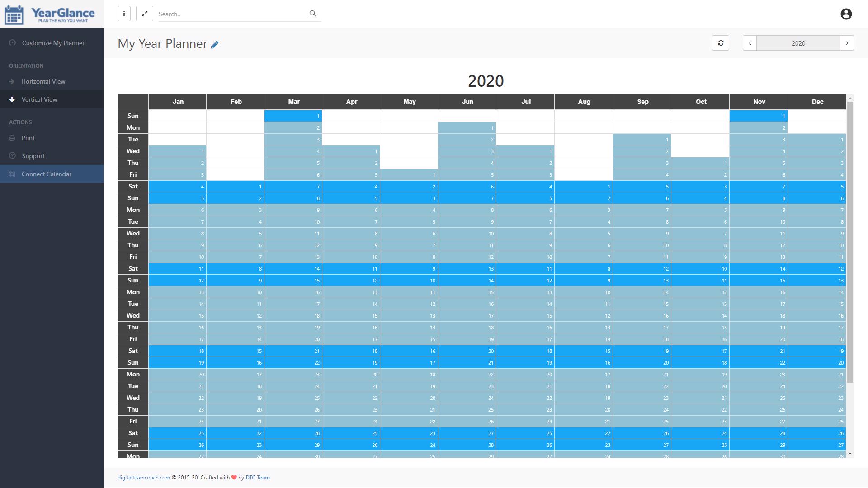The height and width of the screenshot is (488, 868).
Task: Select the Mar column header
Action: click(293, 102)
